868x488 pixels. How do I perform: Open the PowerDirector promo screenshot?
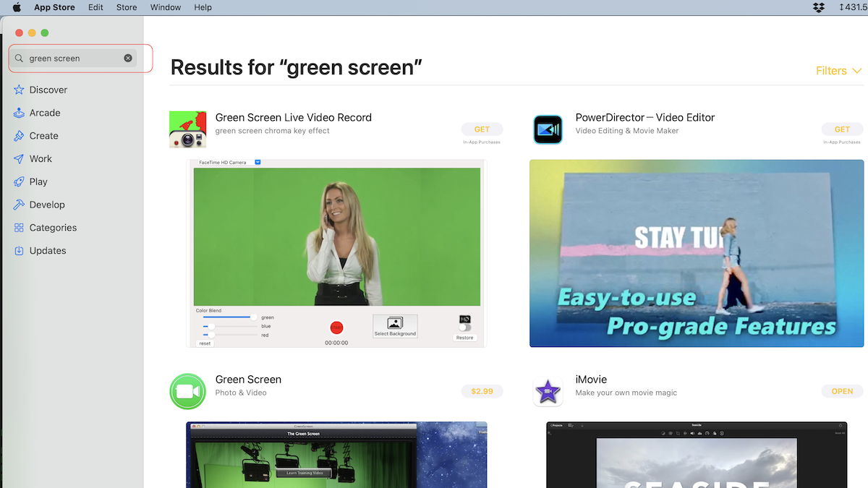pos(697,253)
